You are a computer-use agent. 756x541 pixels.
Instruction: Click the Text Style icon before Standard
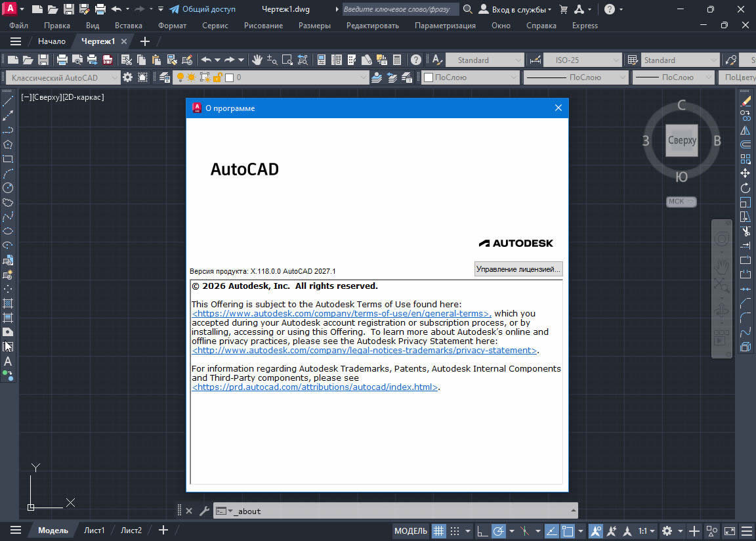pos(437,60)
